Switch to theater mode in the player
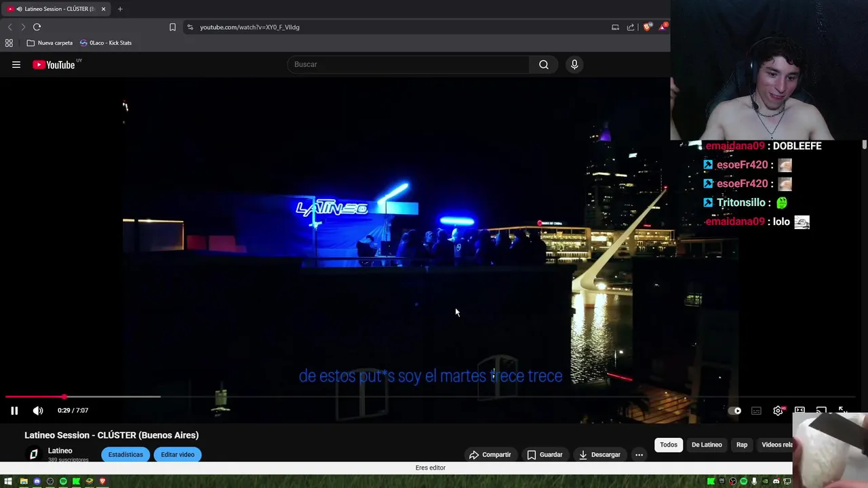This screenshot has height=488, width=868. pos(800,410)
